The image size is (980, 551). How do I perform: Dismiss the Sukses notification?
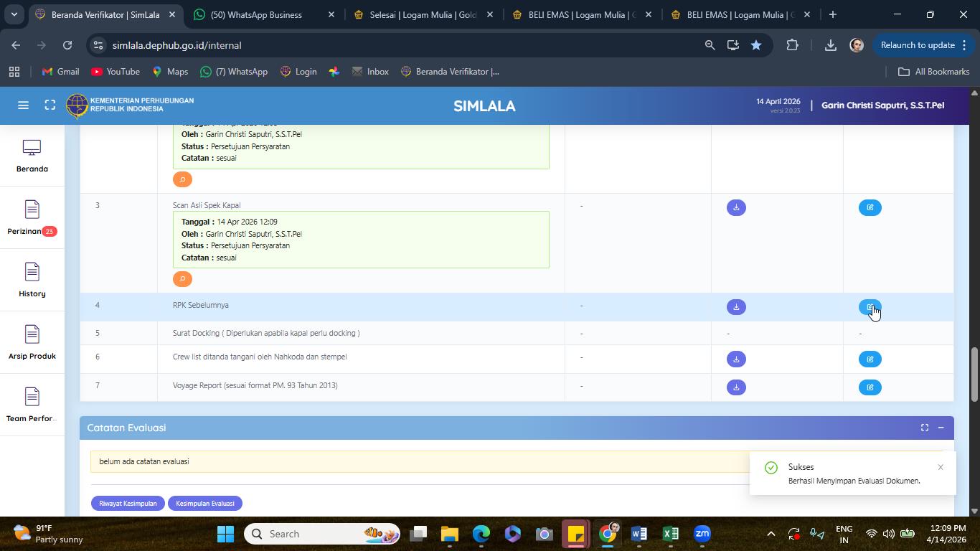(x=941, y=467)
